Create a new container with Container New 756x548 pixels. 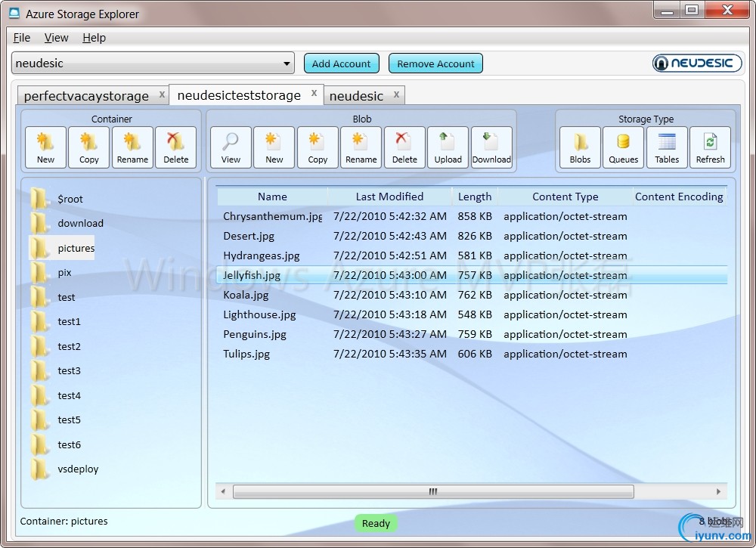coord(46,147)
